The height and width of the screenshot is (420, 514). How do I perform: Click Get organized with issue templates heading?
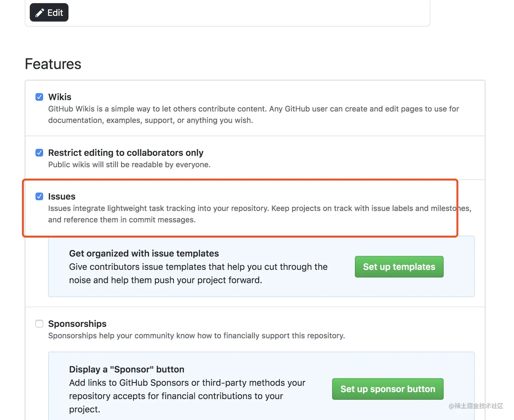144,253
